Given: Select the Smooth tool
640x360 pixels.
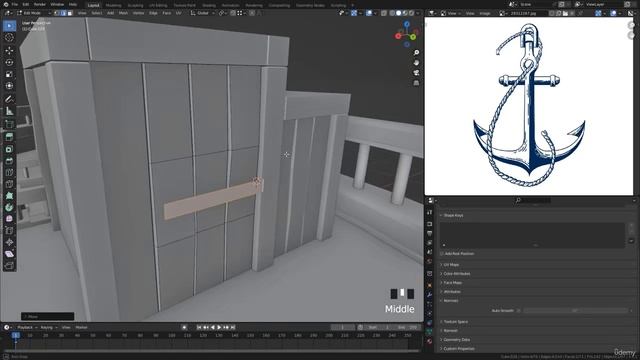Looking at the screenshot, I should pos(9,219).
